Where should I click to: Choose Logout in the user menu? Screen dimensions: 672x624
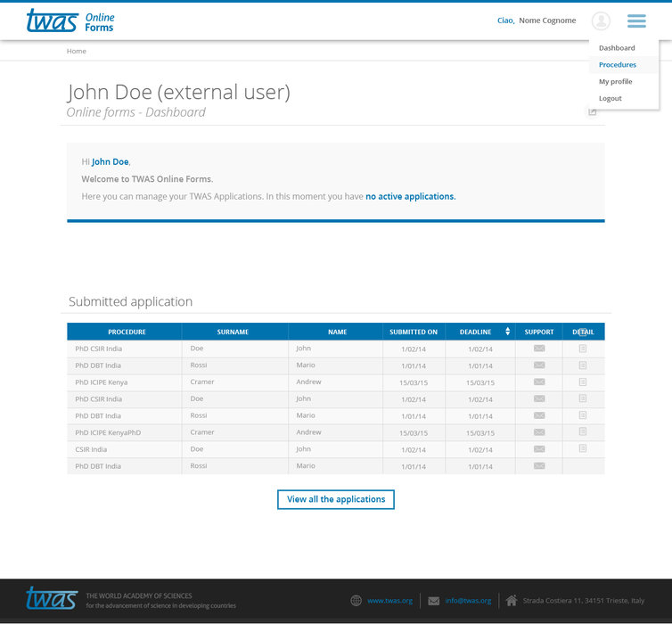coord(611,99)
